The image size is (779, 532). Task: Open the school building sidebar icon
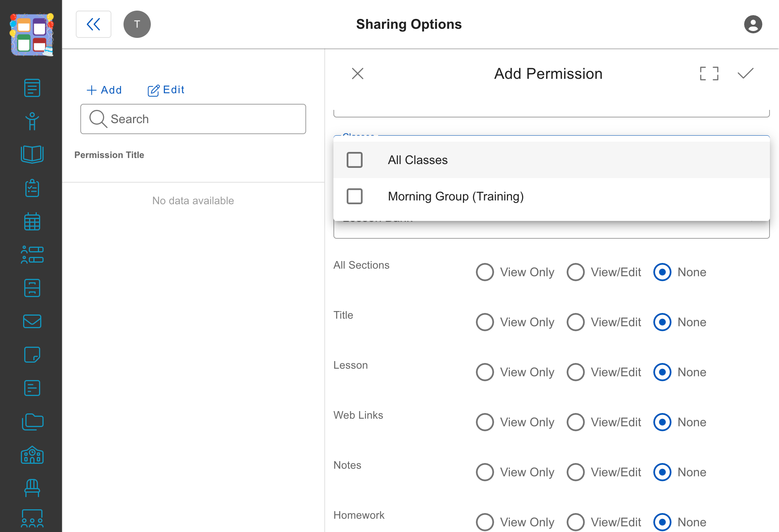(x=32, y=455)
